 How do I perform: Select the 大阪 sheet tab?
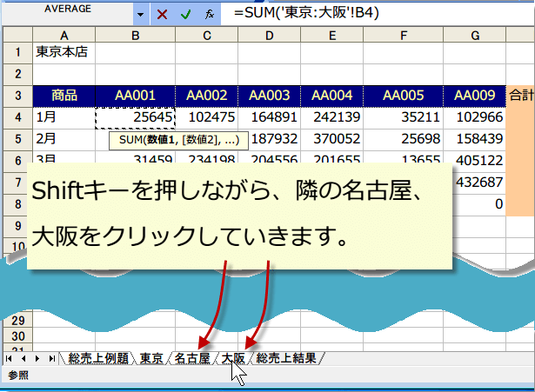[233, 358]
